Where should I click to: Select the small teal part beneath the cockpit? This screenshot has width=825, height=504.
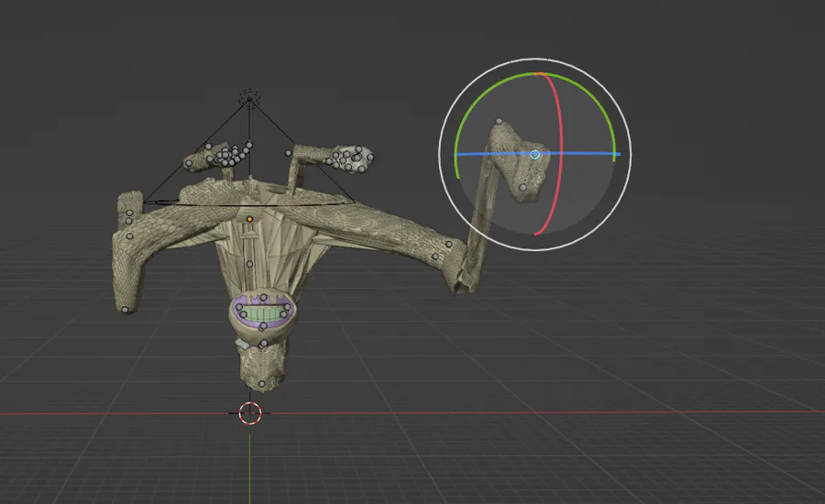coord(242,343)
